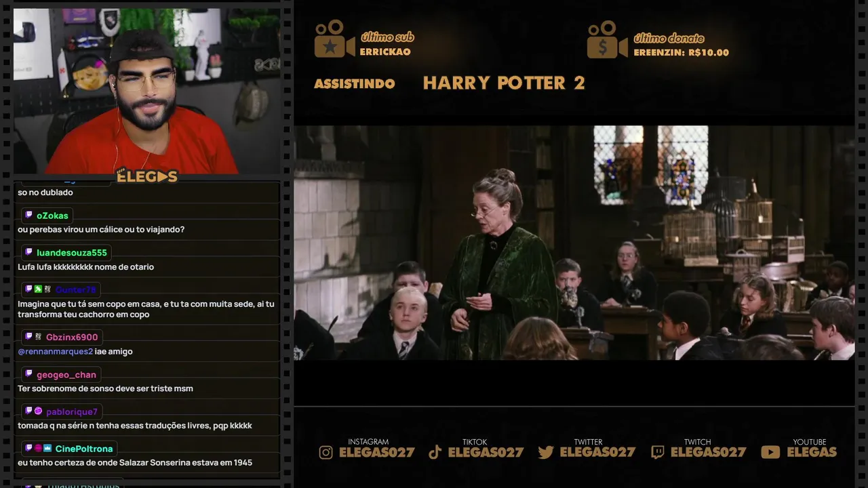Click the message beginning 'tomada q na série'
868x488 pixels.
pyautogui.click(x=135, y=426)
